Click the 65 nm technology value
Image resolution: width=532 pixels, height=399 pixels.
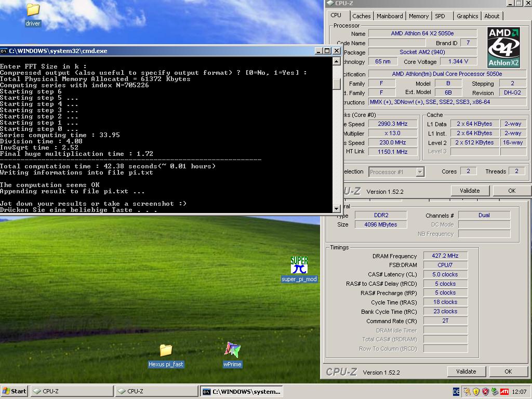click(382, 61)
